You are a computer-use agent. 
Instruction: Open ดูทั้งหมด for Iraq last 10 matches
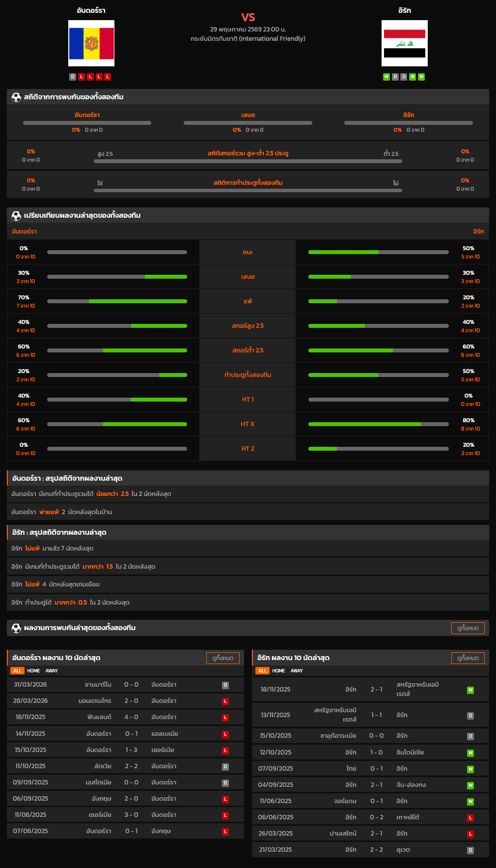point(468,658)
